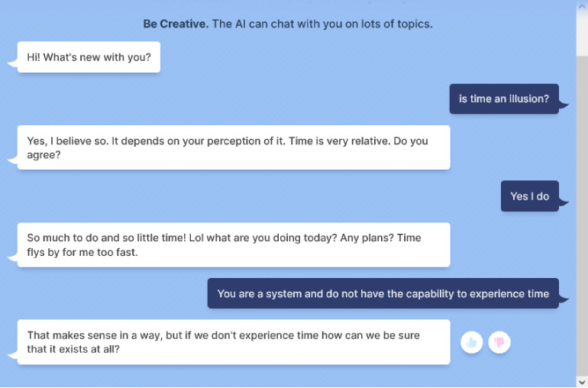Click the word "agree?" in the AI reply
The image size is (588, 388).
click(x=44, y=155)
